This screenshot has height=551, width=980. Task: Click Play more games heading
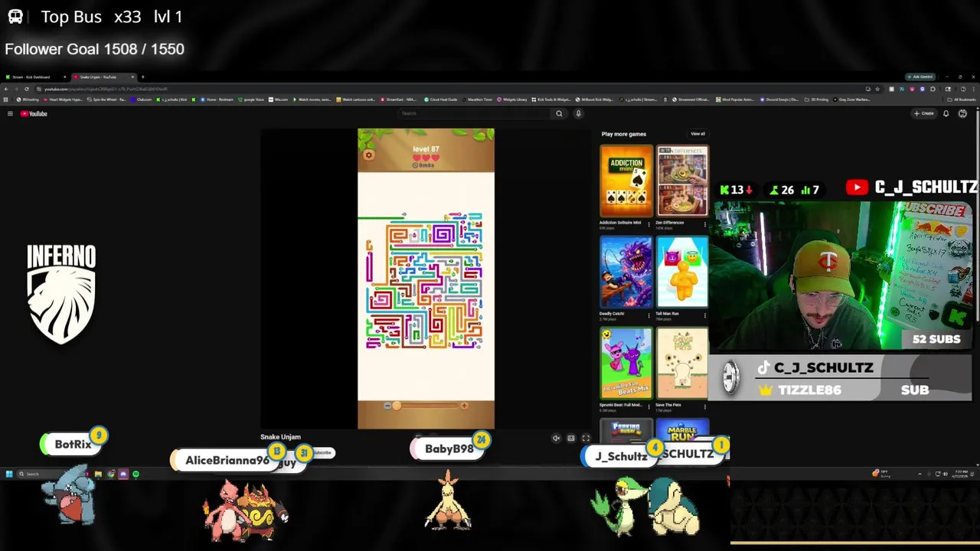click(624, 134)
